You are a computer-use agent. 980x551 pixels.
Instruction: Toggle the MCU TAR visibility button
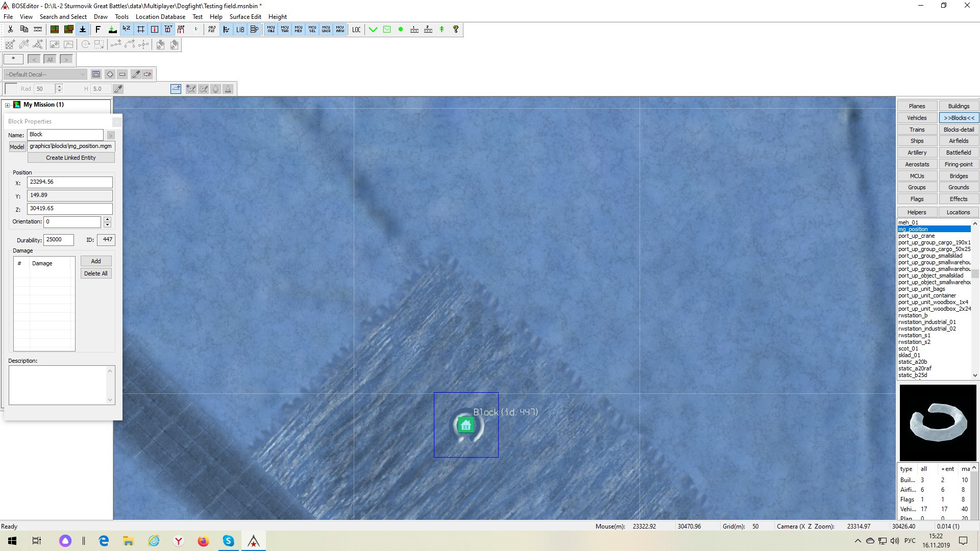285,30
